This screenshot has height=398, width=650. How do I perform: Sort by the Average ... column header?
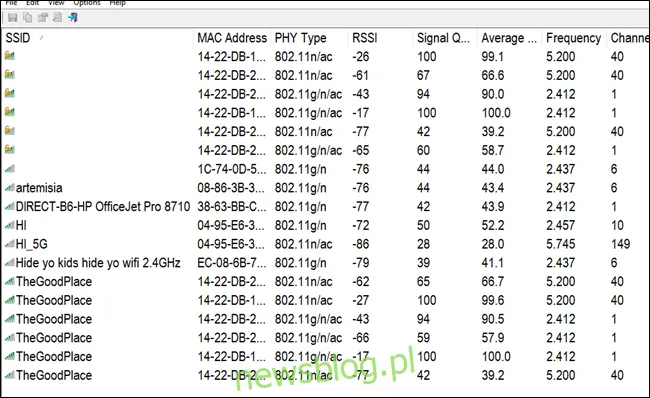(x=509, y=38)
